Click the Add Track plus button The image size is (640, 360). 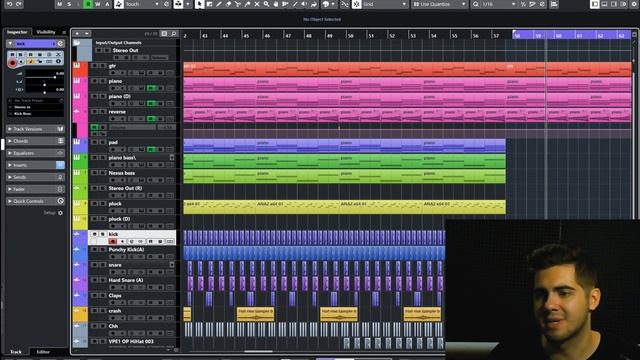[78, 33]
